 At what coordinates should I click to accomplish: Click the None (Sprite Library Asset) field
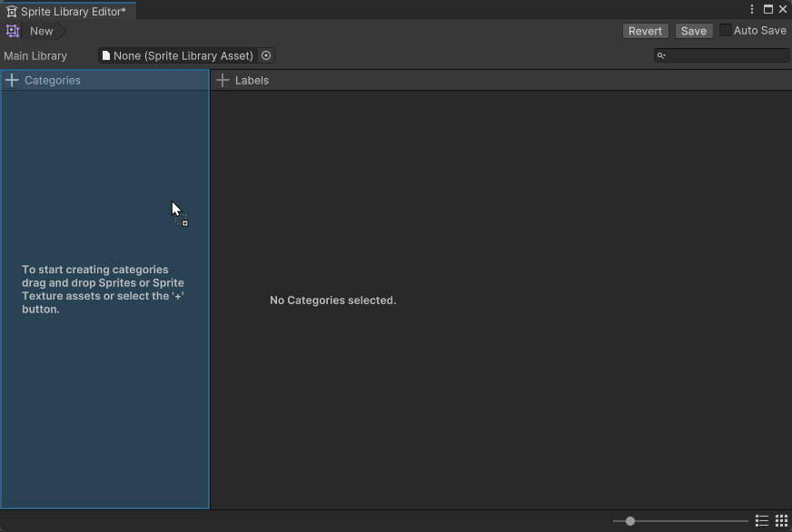tap(180, 55)
